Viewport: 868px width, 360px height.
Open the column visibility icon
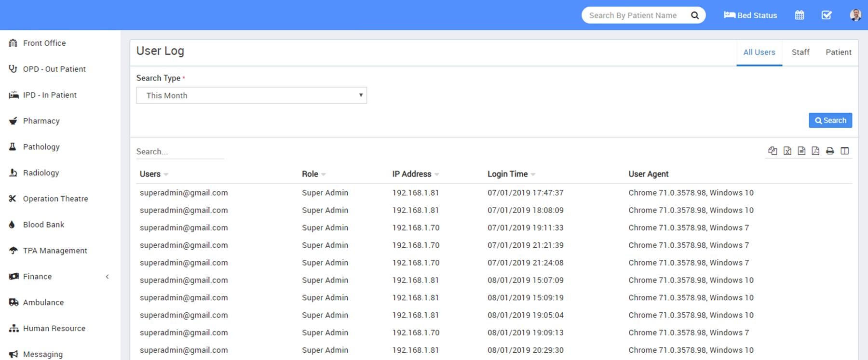coord(844,151)
